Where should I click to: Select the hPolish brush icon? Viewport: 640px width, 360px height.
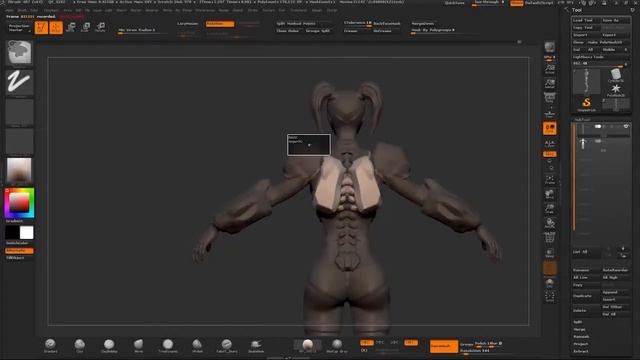197,345
